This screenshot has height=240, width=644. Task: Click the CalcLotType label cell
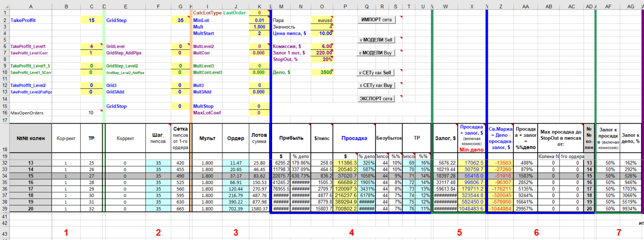(207, 12)
